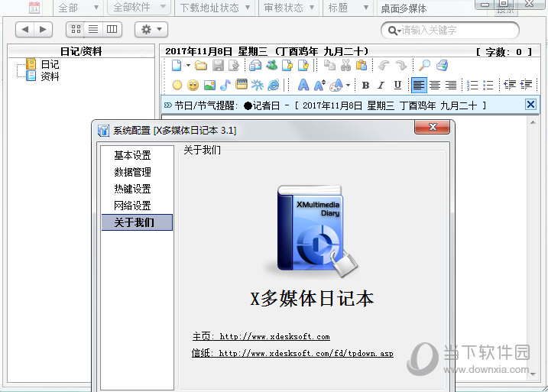Cut selection with scissors icon
This screenshot has width=548, height=392.
coord(345,66)
